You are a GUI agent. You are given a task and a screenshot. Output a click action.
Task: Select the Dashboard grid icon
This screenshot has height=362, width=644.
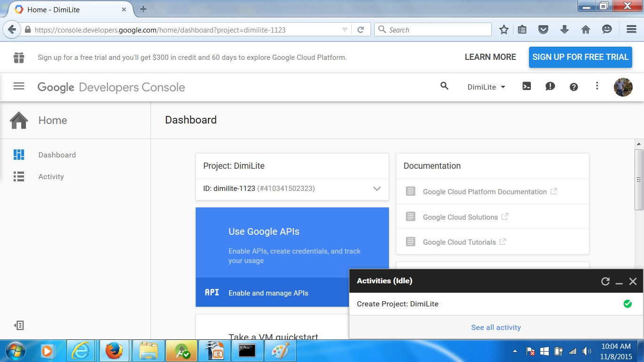(19, 155)
